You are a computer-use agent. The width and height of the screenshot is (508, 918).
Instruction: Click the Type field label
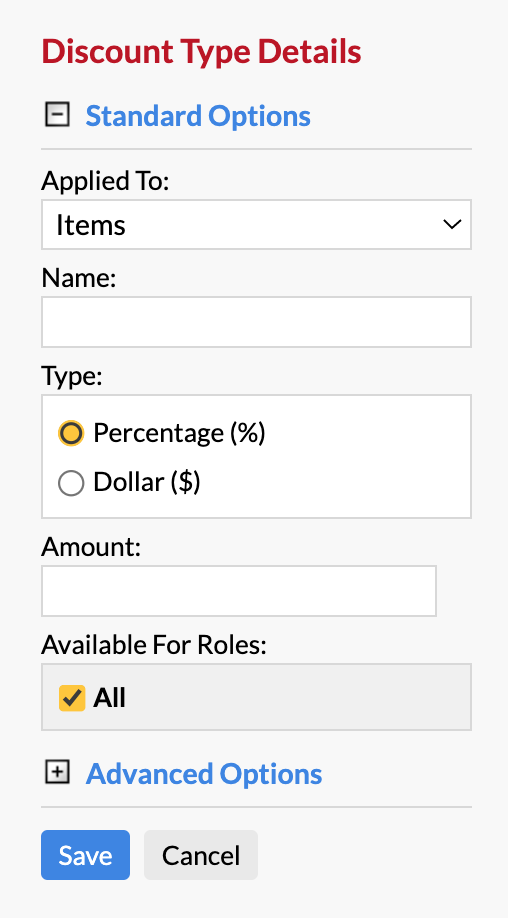(71, 376)
